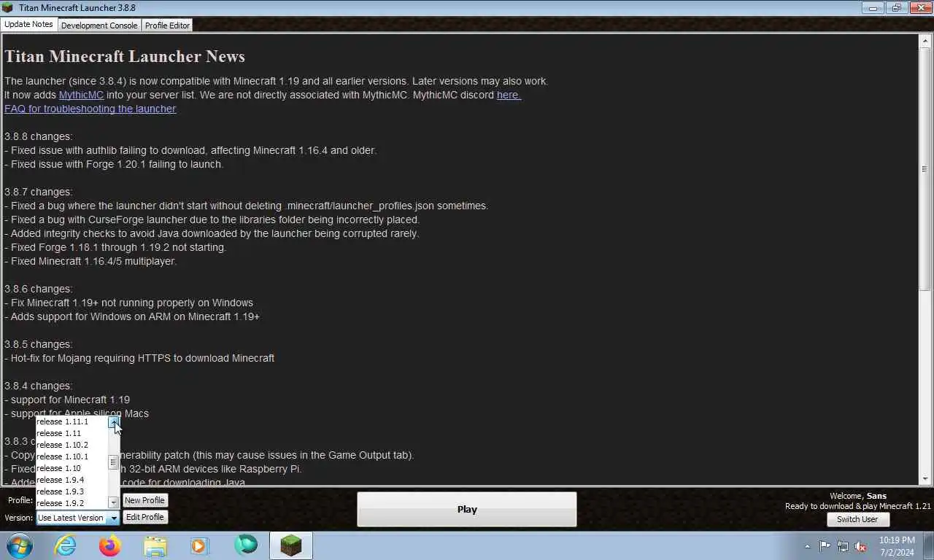The height and width of the screenshot is (560, 934).
Task: Choose release 1.9.3 from version list
Action: tap(72, 491)
